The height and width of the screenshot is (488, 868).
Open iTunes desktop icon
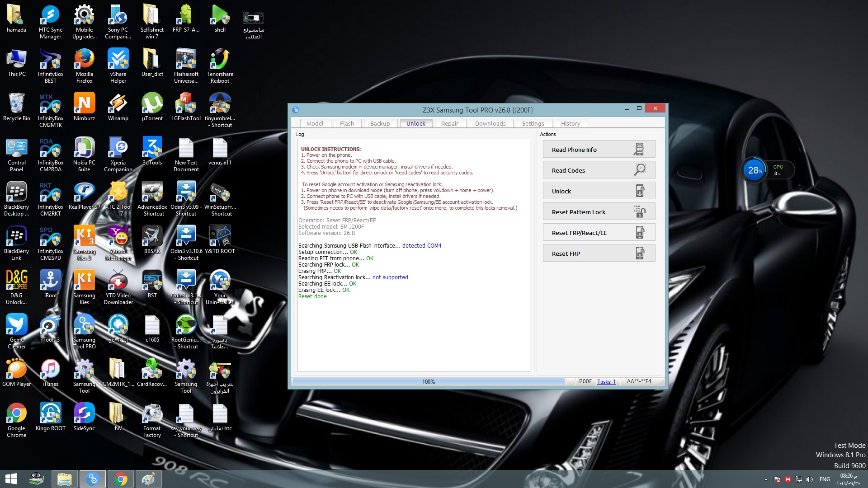click(x=50, y=373)
